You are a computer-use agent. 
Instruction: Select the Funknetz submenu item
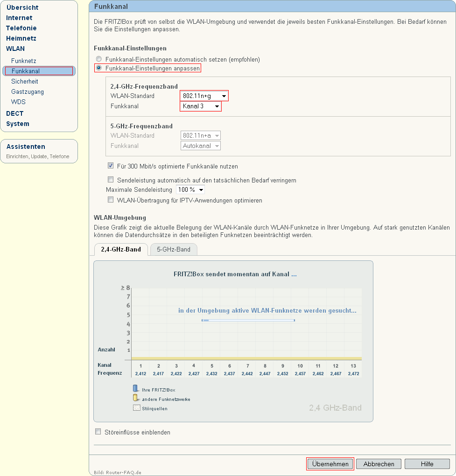[x=24, y=61]
